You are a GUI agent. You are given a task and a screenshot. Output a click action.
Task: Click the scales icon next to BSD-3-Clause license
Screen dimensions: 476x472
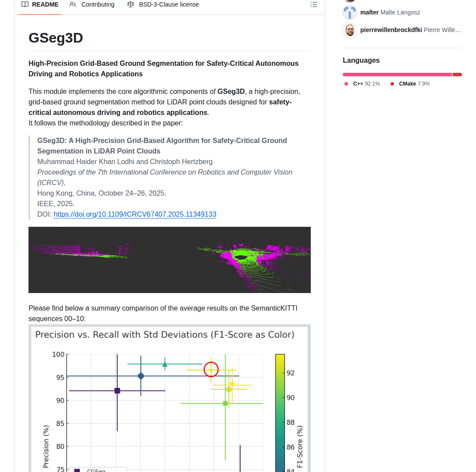(130, 4)
